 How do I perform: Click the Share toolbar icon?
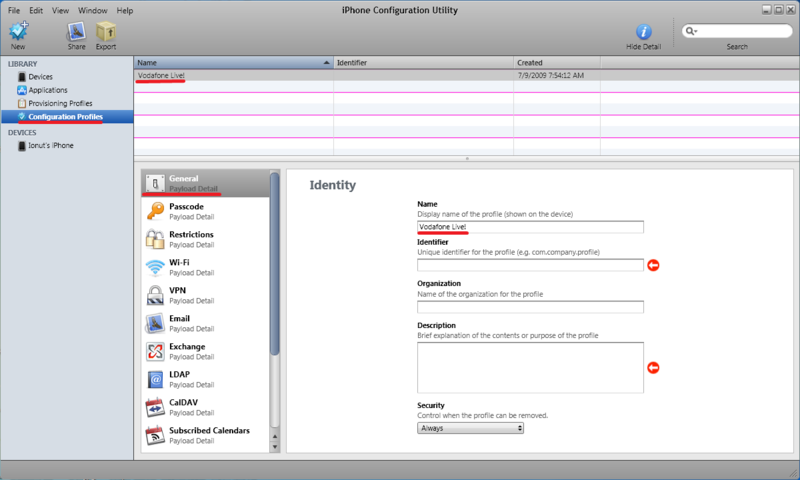(x=77, y=32)
